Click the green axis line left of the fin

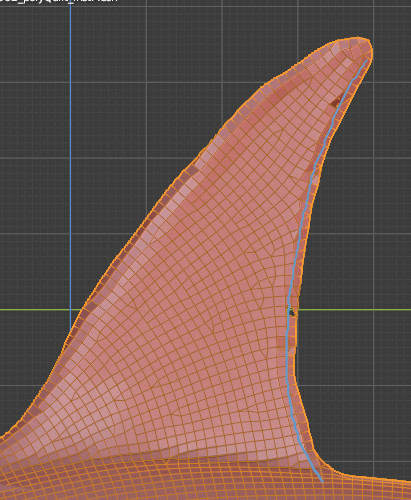40,310
